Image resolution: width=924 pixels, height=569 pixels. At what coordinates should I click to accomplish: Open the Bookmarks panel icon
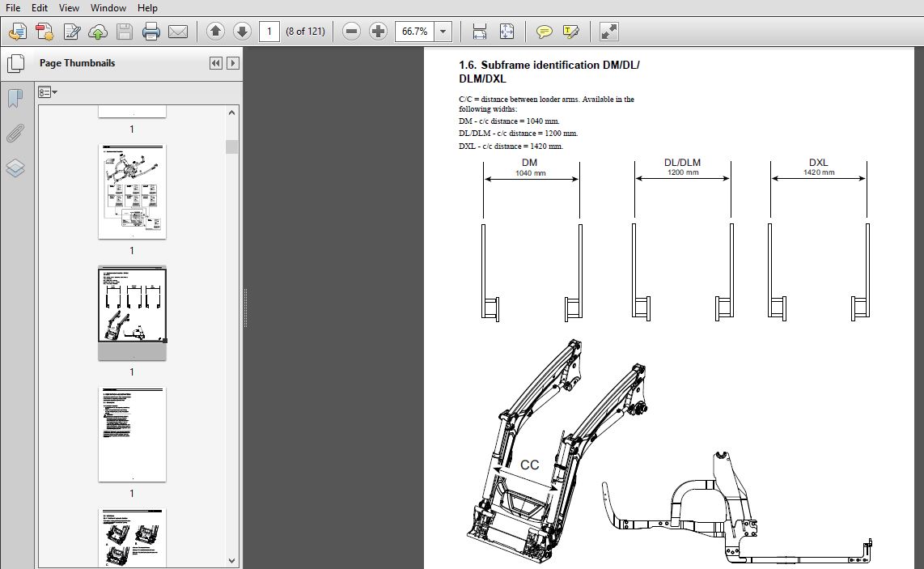[15, 99]
